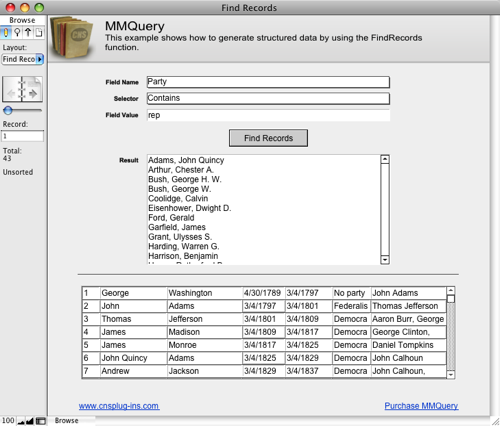500x426 pixels.
Task: Zoom out using status bar small mountain
Action: [21, 421]
